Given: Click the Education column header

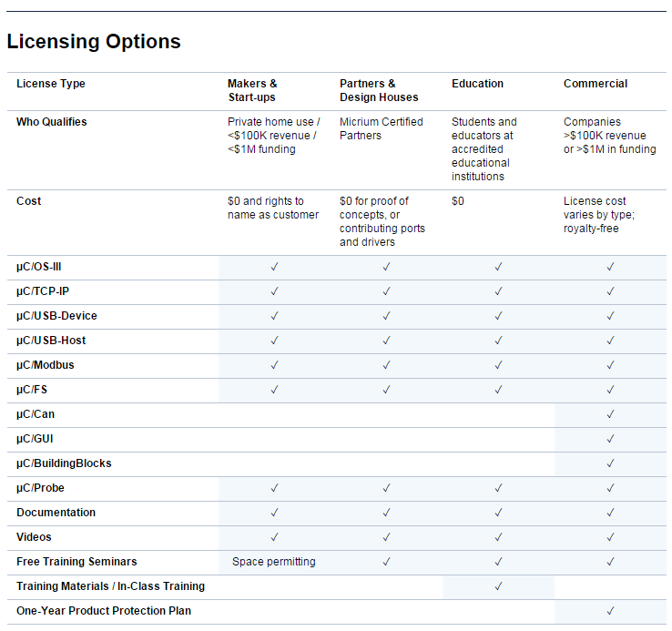Looking at the screenshot, I should 477,84.
